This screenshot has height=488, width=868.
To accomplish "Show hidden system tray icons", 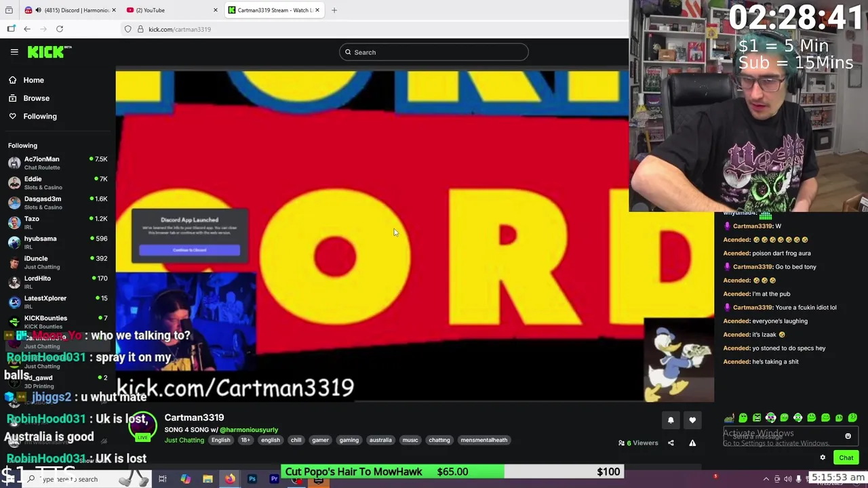I will (x=766, y=479).
